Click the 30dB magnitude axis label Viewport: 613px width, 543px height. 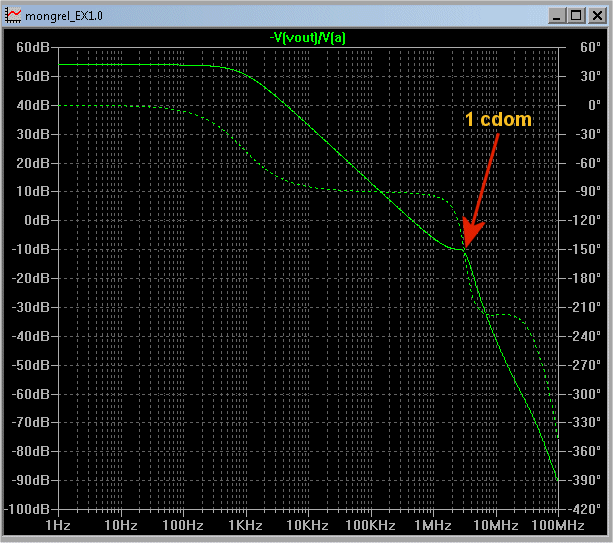click(x=33, y=134)
